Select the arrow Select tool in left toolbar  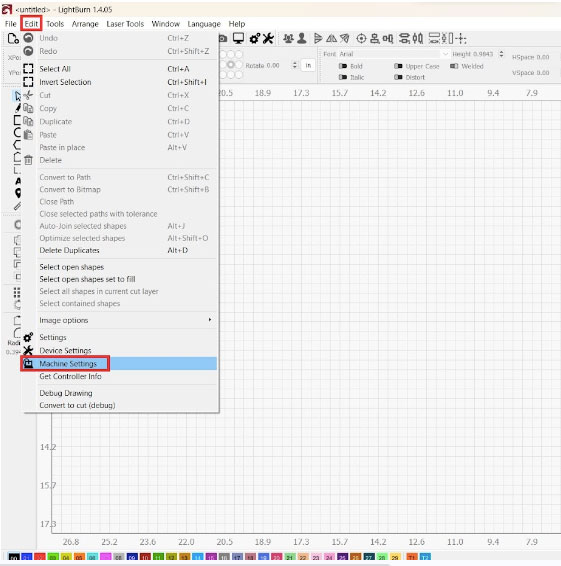point(18,96)
